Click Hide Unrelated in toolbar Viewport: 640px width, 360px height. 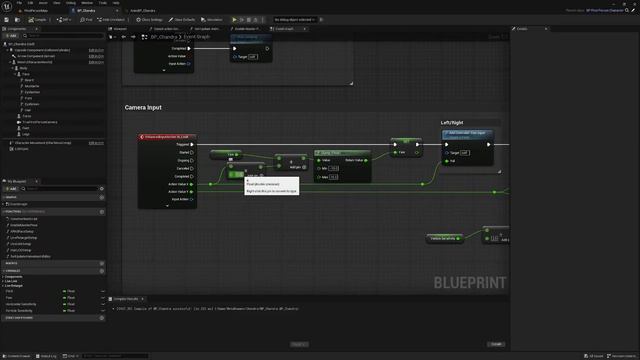coord(111,20)
